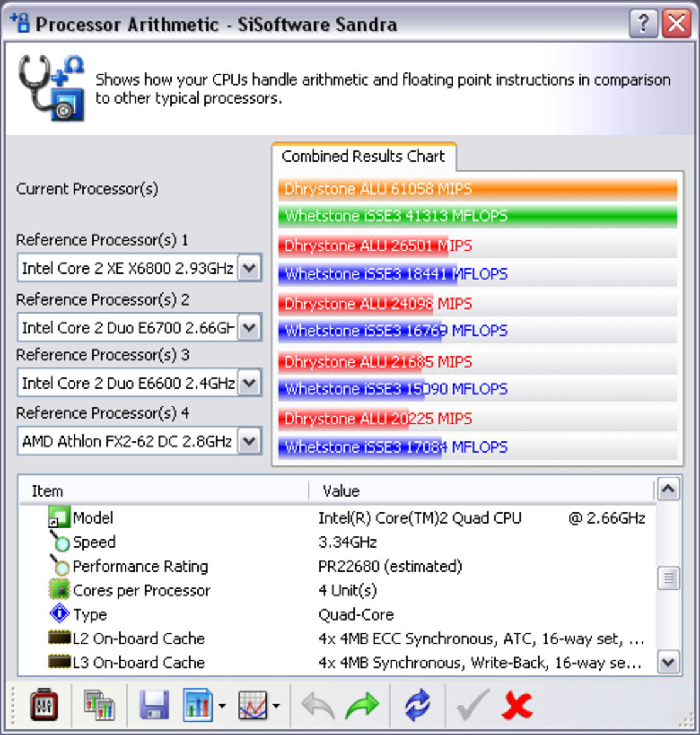
Task: Open Reference Processor 4 dropdown arrow
Action: (x=249, y=441)
